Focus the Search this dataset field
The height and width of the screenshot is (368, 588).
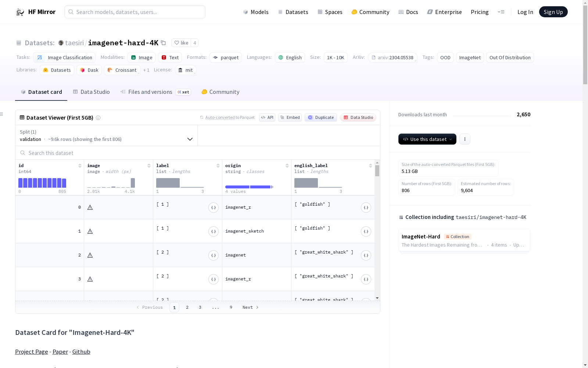(198, 153)
